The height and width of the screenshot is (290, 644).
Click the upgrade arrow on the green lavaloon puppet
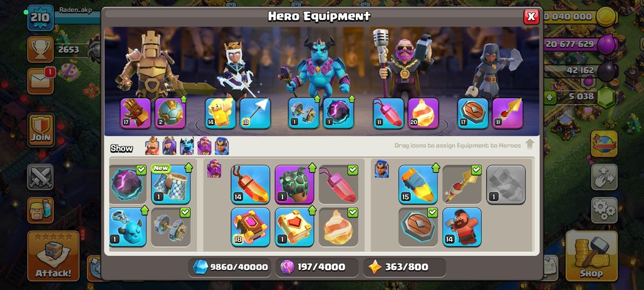[312, 168]
